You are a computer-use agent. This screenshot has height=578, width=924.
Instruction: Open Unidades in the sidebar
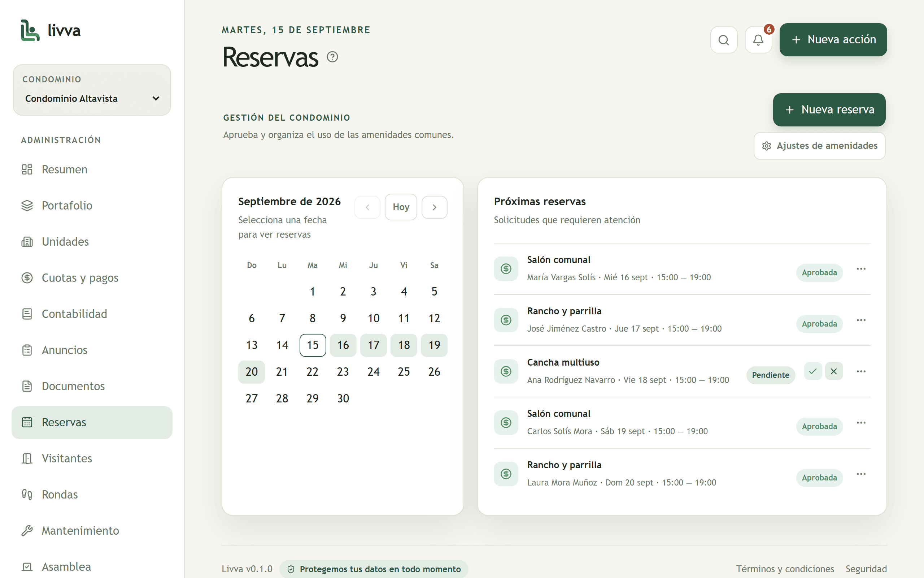point(92,242)
